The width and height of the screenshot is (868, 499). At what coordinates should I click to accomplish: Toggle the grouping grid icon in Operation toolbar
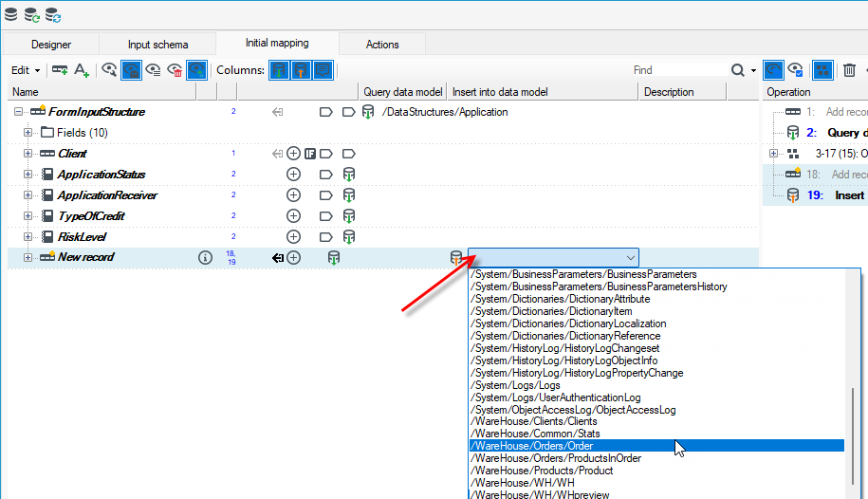click(x=823, y=70)
